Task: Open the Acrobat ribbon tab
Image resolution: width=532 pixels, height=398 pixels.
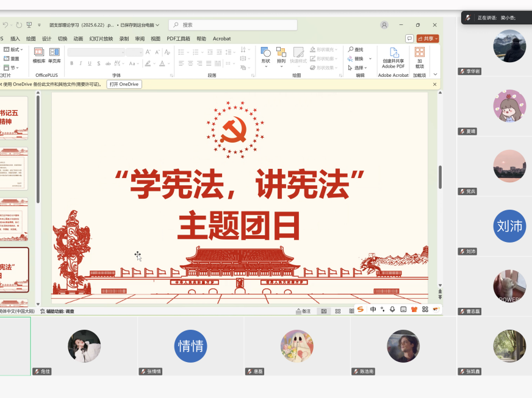Action: (221, 38)
